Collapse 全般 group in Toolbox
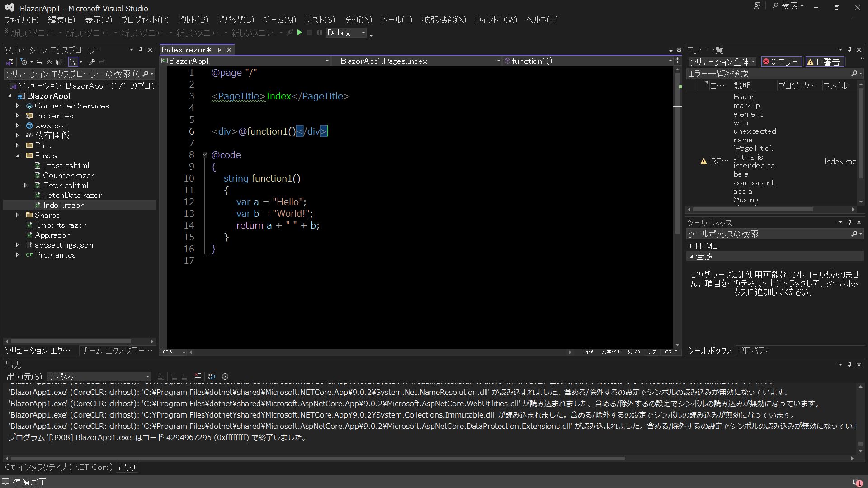 pyautogui.click(x=691, y=256)
